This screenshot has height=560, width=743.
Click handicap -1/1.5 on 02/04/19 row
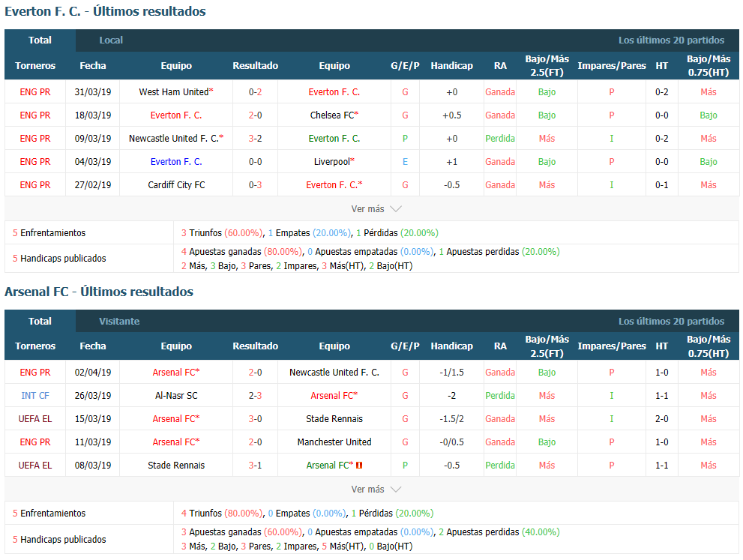(x=451, y=373)
